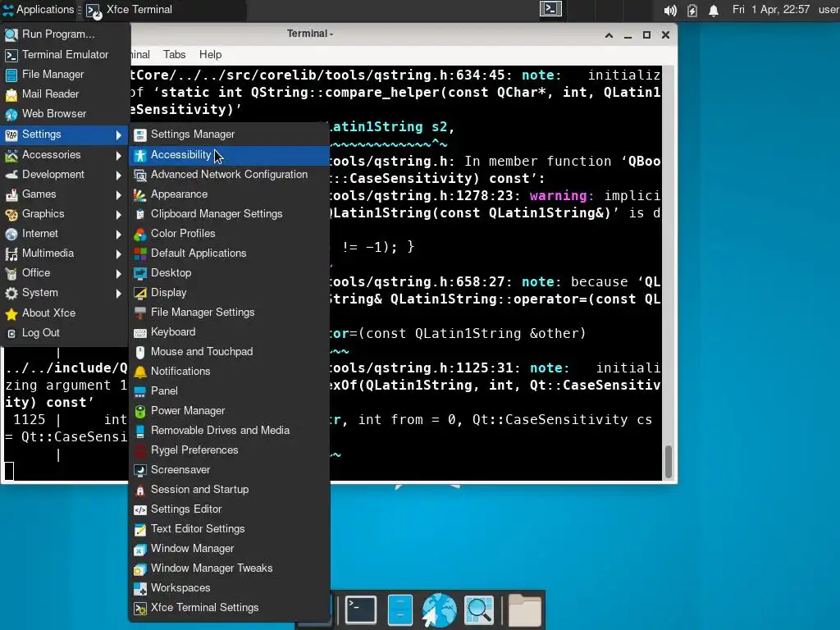This screenshot has width=840, height=630.
Task: Open About Xfce menu entry
Action: coord(64,313)
